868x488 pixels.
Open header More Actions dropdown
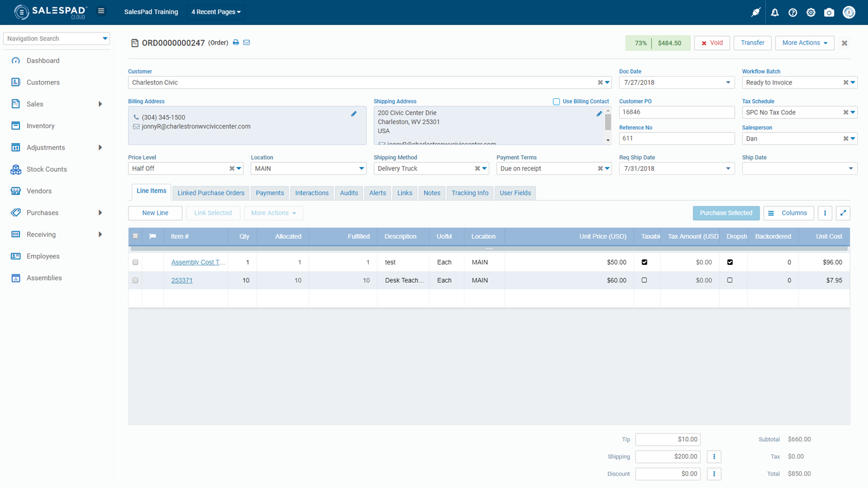805,43
